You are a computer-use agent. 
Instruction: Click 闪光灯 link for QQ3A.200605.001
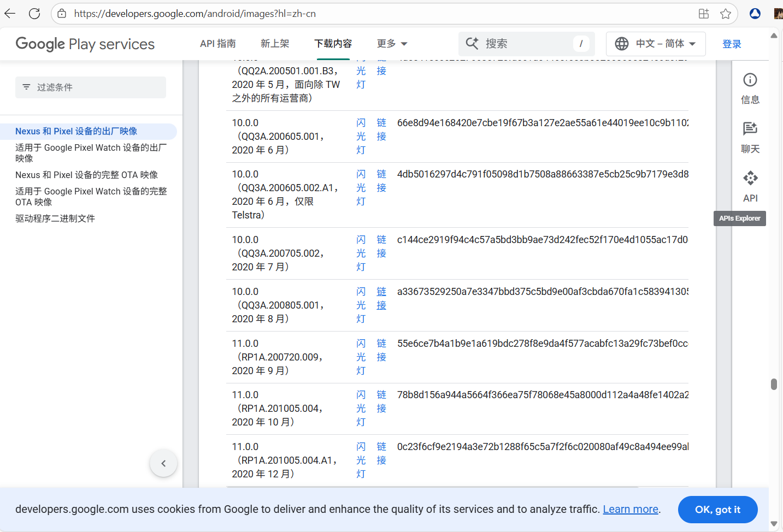[361, 137]
